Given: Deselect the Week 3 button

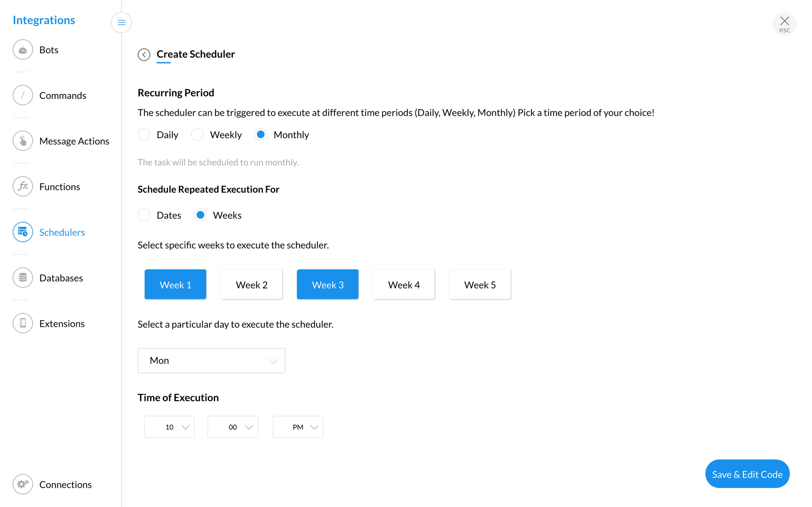Looking at the screenshot, I should [327, 284].
